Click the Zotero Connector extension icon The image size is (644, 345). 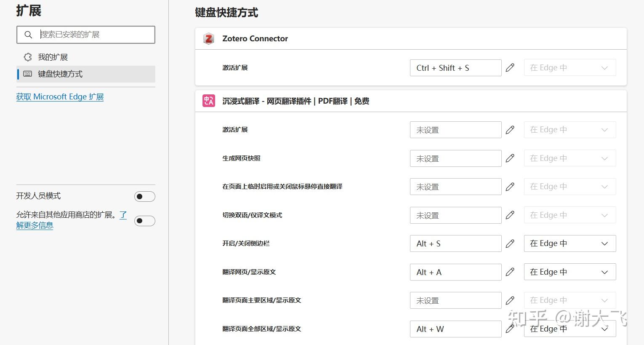(209, 39)
